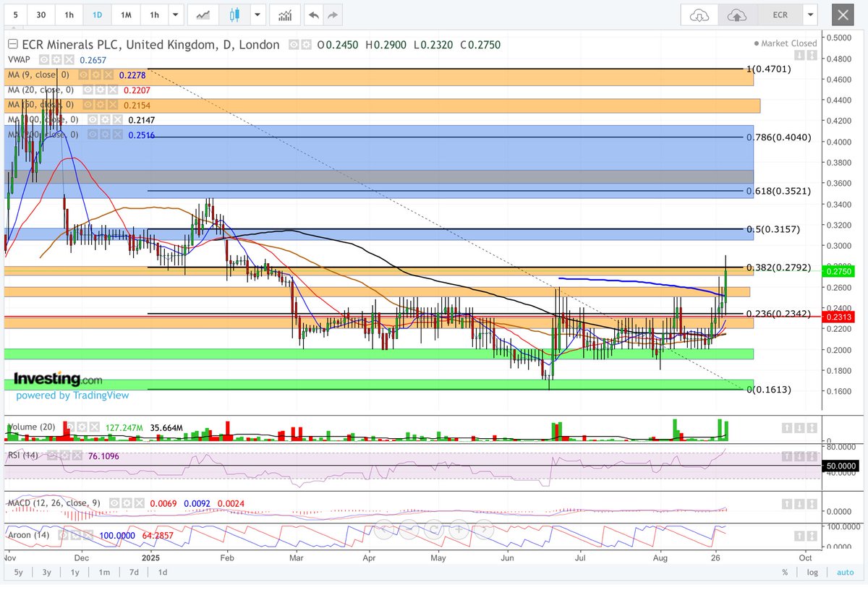Open MA (20, close, 0) settings gear
This screenshot has width=868, height=603.
pos(100,90)
